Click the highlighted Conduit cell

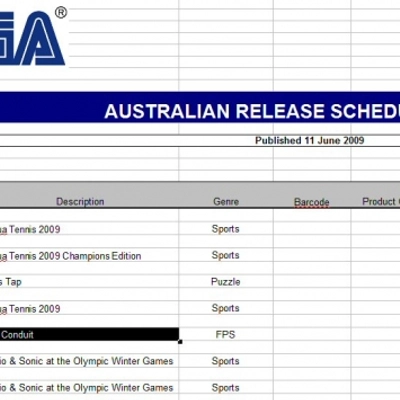tap(89, 334)
